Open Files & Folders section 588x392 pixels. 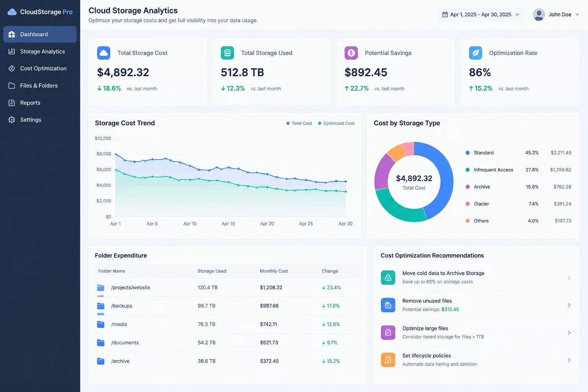coord(40,86)
